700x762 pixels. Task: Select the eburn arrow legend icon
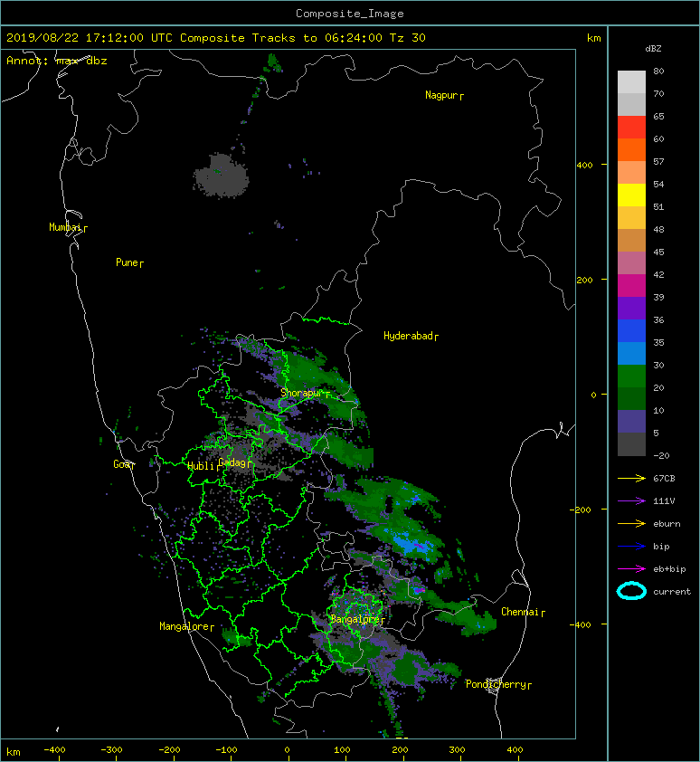[631, 524]
